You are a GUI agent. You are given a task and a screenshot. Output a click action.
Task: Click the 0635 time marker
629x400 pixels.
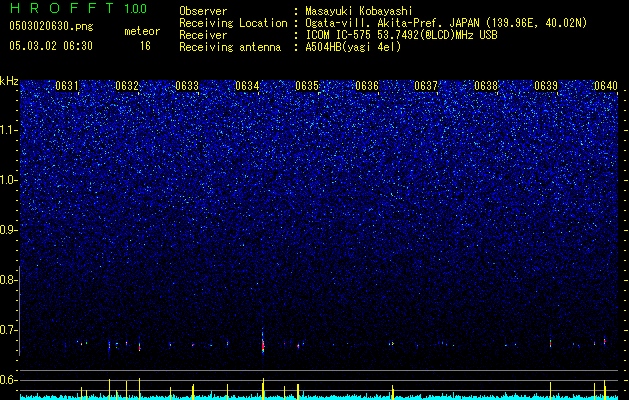(x=307, y=86)
